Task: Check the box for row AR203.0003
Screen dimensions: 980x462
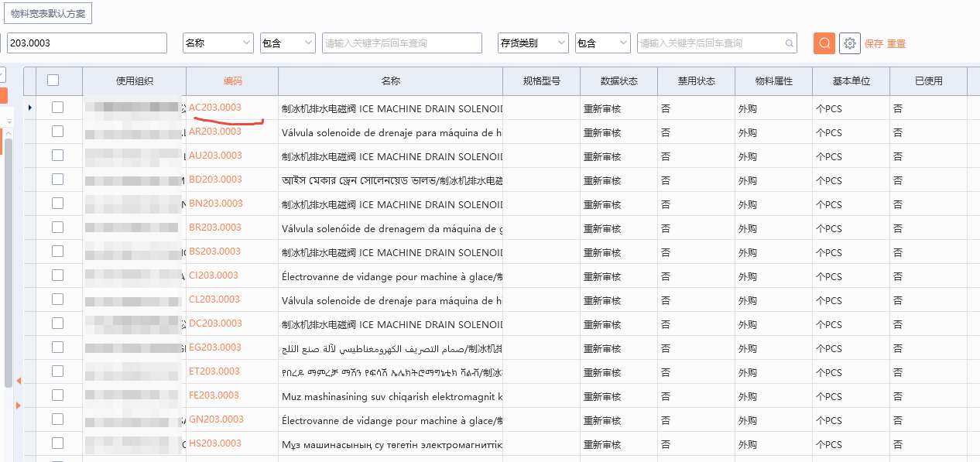Action: (x=57, y=132)
